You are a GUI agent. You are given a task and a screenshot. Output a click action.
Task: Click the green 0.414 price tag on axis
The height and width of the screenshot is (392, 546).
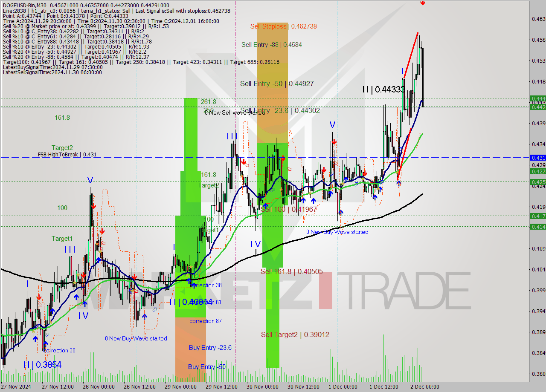tap(537, 227)
